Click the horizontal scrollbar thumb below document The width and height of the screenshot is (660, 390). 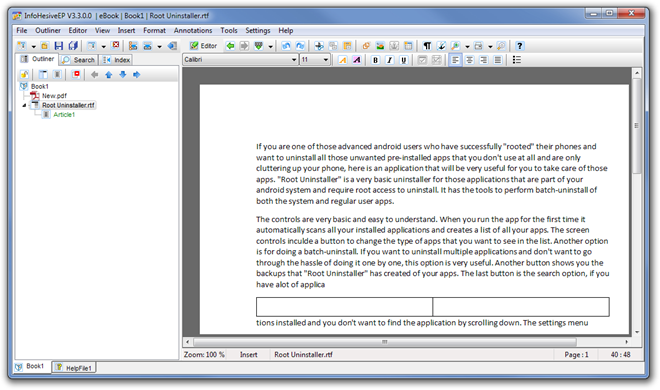(384, 342)
